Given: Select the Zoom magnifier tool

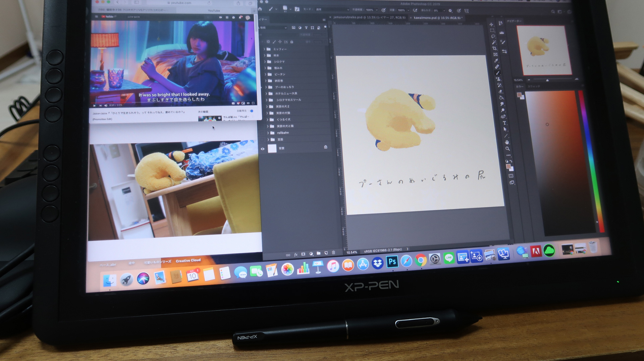Looking at the screenshot, I should tap(507, 148).
